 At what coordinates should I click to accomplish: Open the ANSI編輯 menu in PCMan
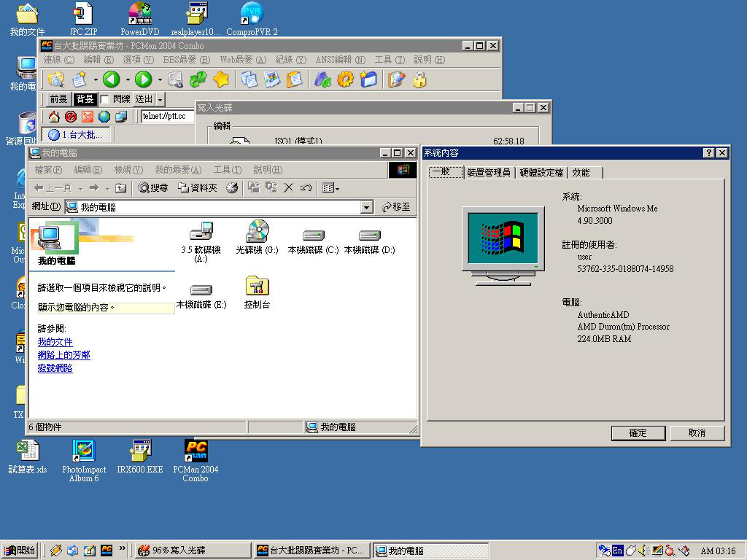point(339,60)
